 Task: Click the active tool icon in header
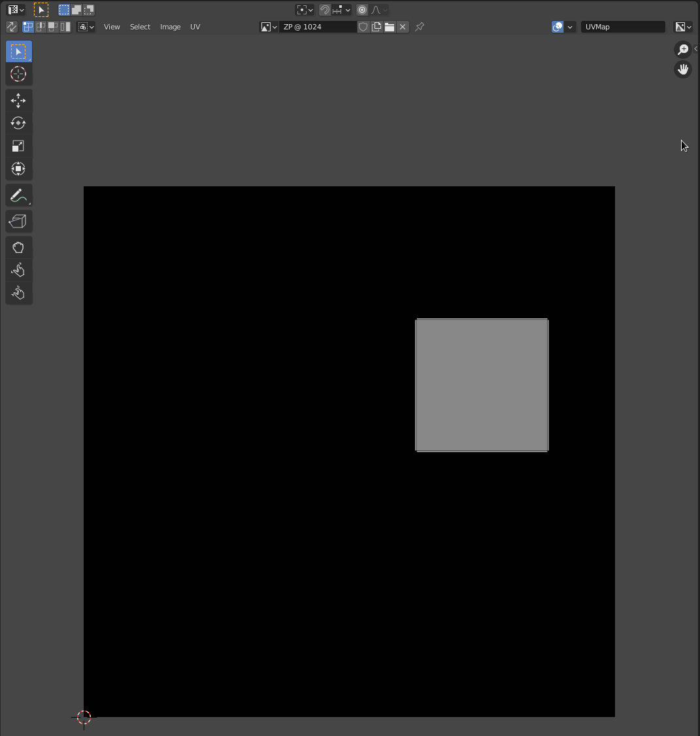(x=41, y=10)
